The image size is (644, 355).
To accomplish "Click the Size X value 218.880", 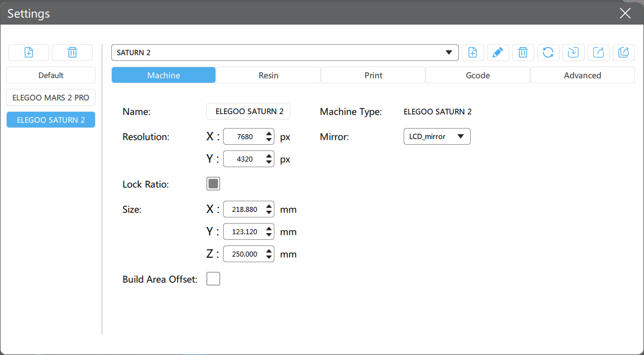I will [245, 210].
